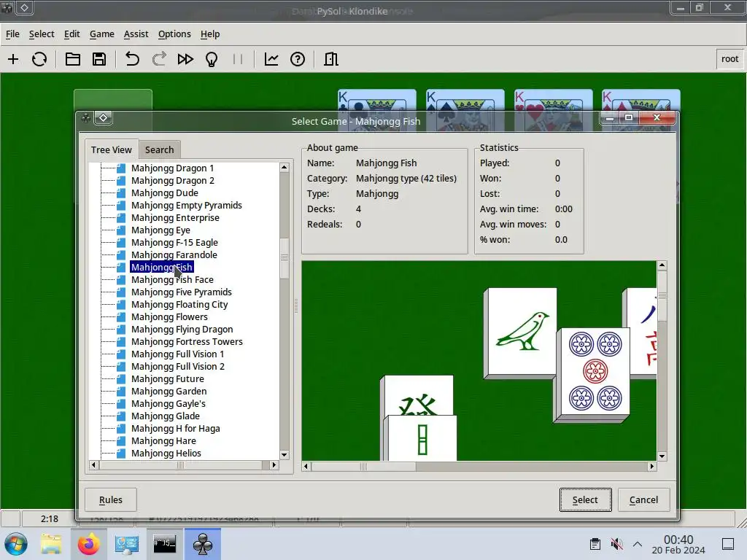
Task: Click the Autodrop fast-forward icon
Action: [x=185, y=59]
